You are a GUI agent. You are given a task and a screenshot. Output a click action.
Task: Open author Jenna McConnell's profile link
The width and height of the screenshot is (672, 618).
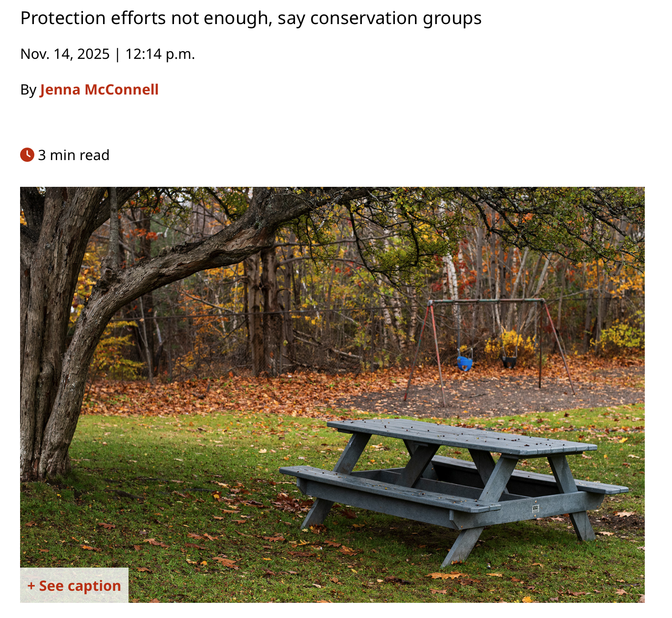coord(99,90)
